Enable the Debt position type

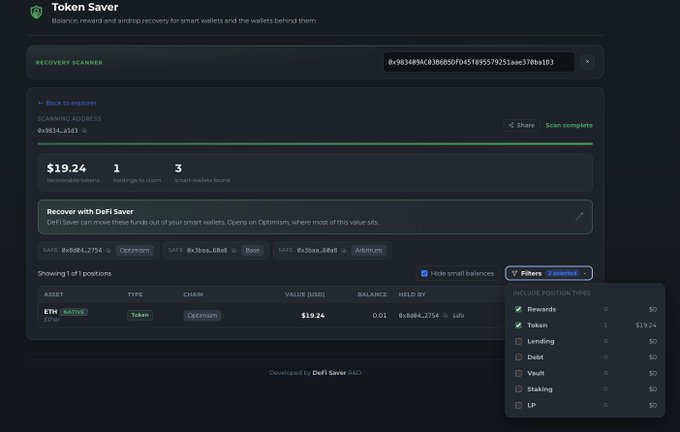pos(518,357)
